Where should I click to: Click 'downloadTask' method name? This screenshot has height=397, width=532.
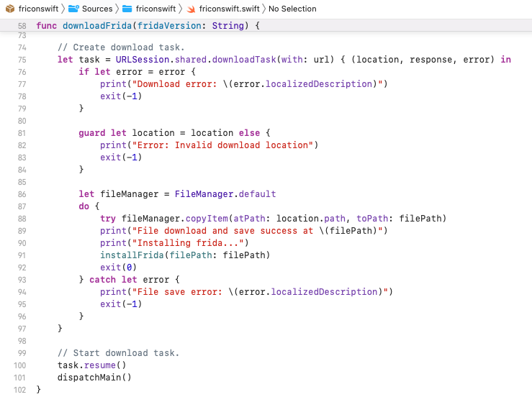244,60
